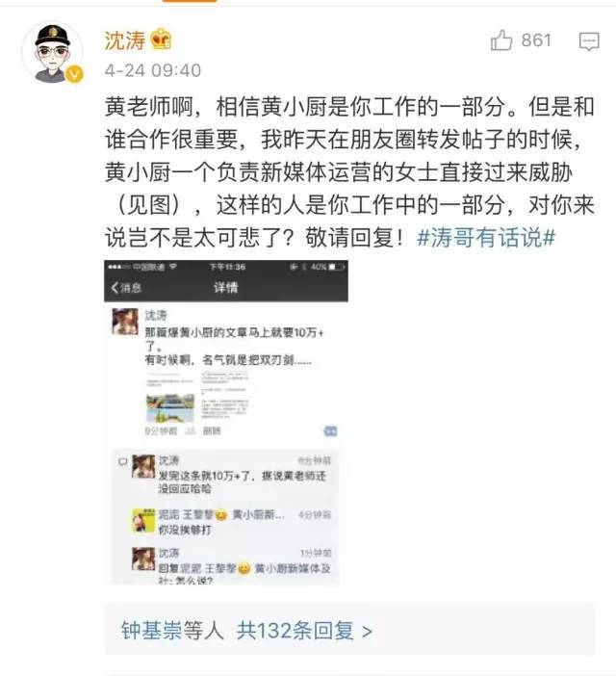
Task: Open the #涛哥有话说# hashtag
Action: pyautogui.click(x=486, y=238)
